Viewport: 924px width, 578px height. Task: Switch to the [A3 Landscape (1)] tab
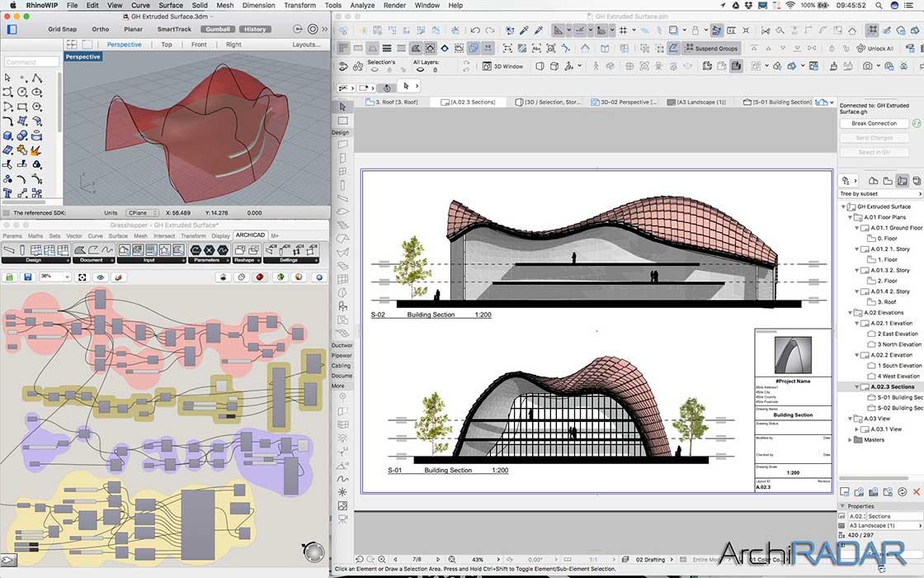(x=697, y=102)
